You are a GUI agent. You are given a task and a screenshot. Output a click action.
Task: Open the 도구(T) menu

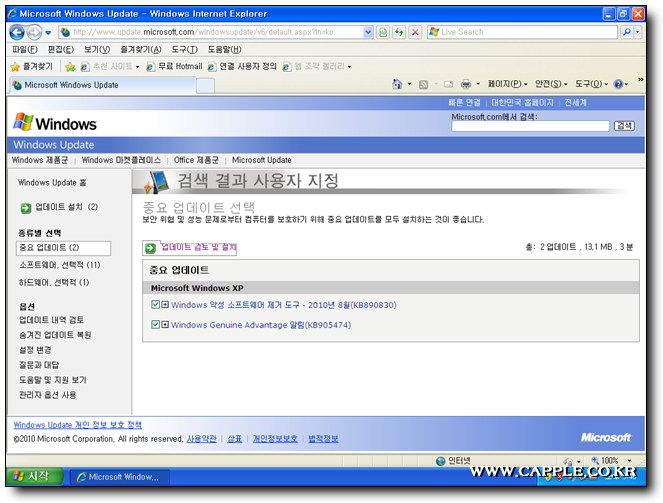[x=184, y=49]
